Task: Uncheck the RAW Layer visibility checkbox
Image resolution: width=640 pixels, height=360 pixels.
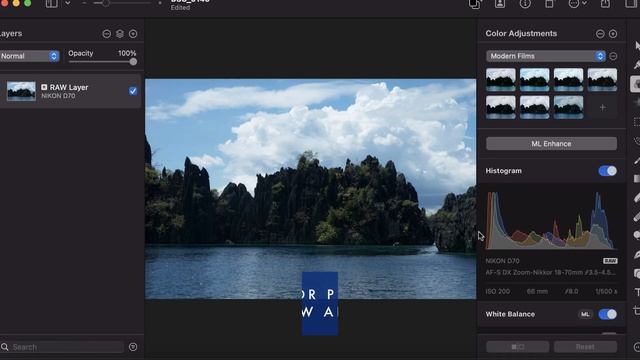Action: point(133,91)
